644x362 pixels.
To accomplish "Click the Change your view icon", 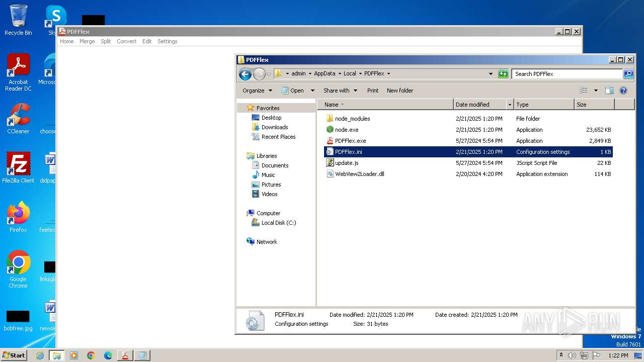I will [584, 90].
